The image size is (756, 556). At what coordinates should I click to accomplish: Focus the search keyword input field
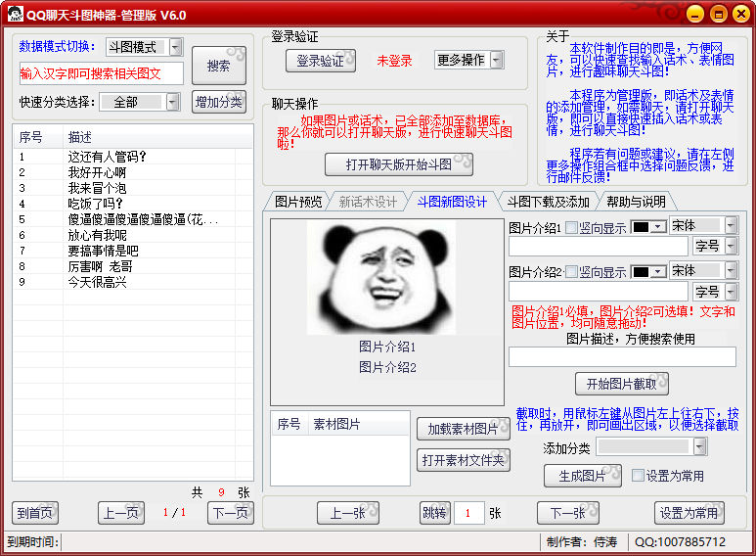tap(102, 73)
